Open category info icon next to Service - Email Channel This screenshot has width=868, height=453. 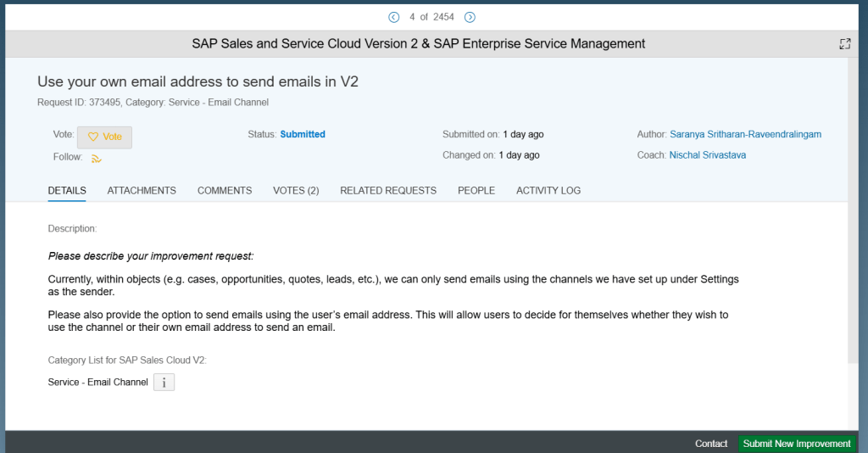[x=164, y=382]
